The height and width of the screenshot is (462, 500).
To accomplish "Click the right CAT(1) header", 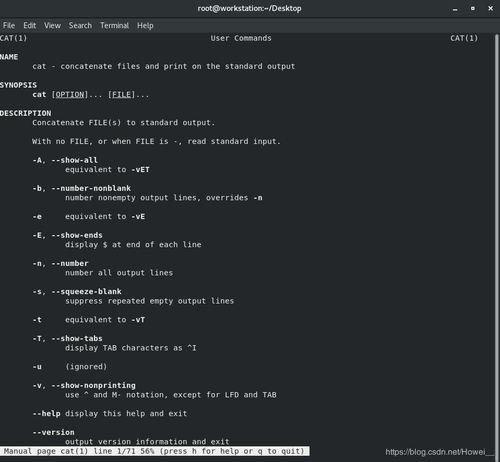I will [464, 38].
